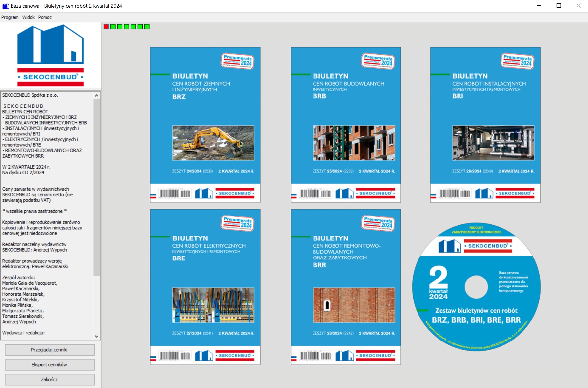Open the BRI installation bulletin cover

485,125
